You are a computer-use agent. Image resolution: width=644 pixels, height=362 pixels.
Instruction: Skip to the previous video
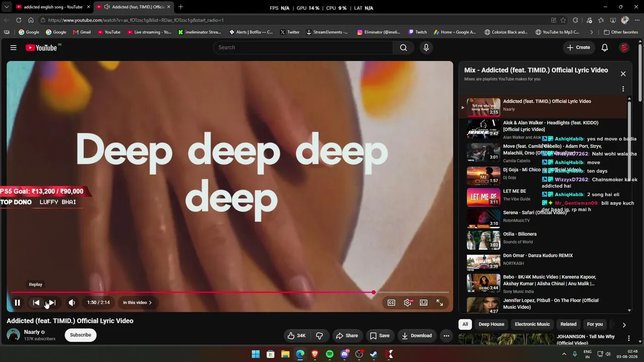tap(36, 303)
